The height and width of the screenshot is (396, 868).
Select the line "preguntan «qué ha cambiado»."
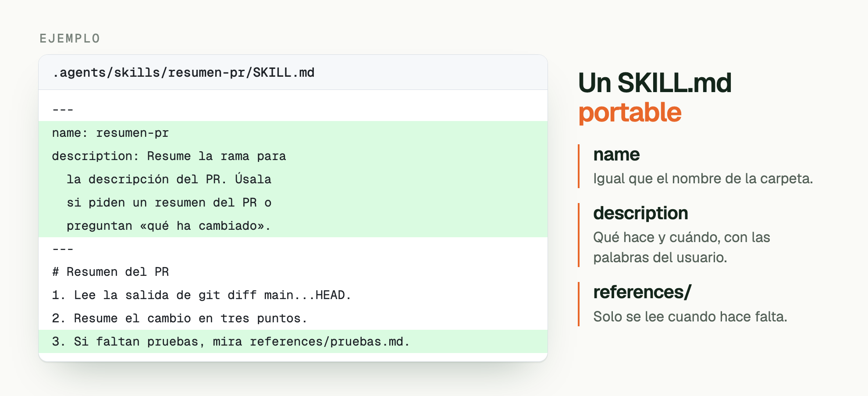pyautogui.click(x=169, y=226)
